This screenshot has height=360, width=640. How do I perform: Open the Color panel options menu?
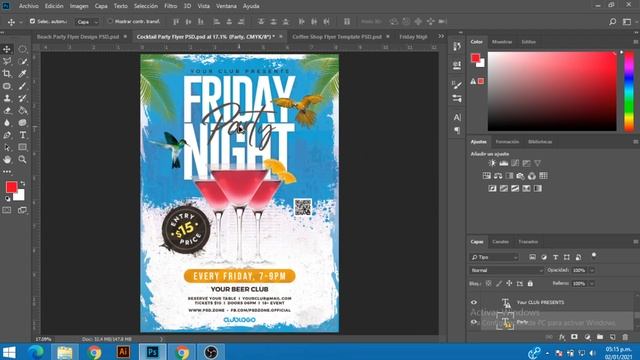636,42
